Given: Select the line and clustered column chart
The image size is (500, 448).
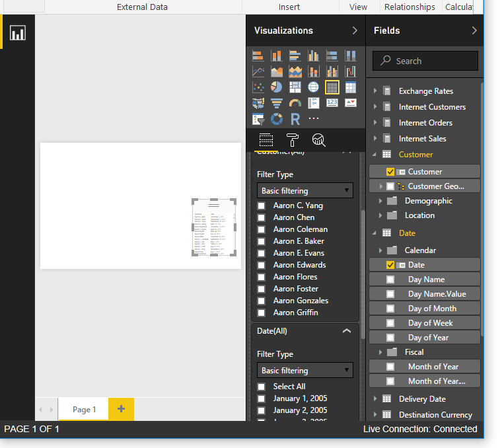Looking at the screenshot, I should (x=332, y=71).
